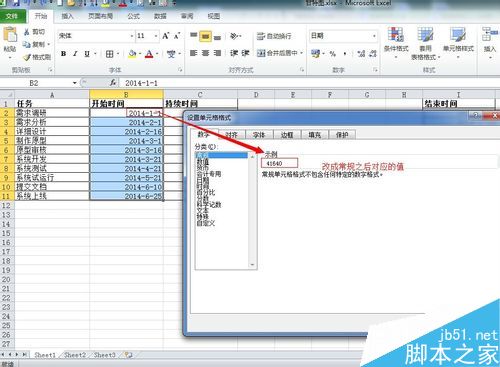
Task: Open the Border (边框) tab in dialog
Action: (287, 135)
